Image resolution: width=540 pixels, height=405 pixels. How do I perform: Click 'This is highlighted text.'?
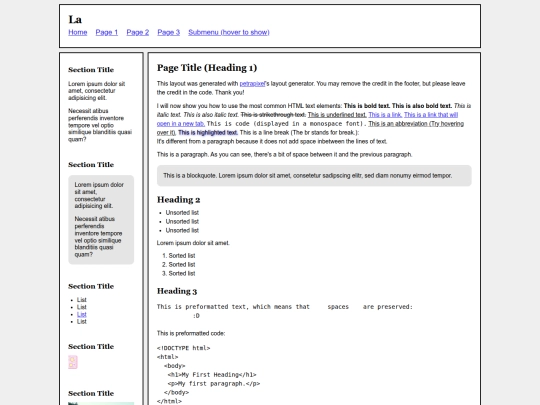click(x=208, y=133)
